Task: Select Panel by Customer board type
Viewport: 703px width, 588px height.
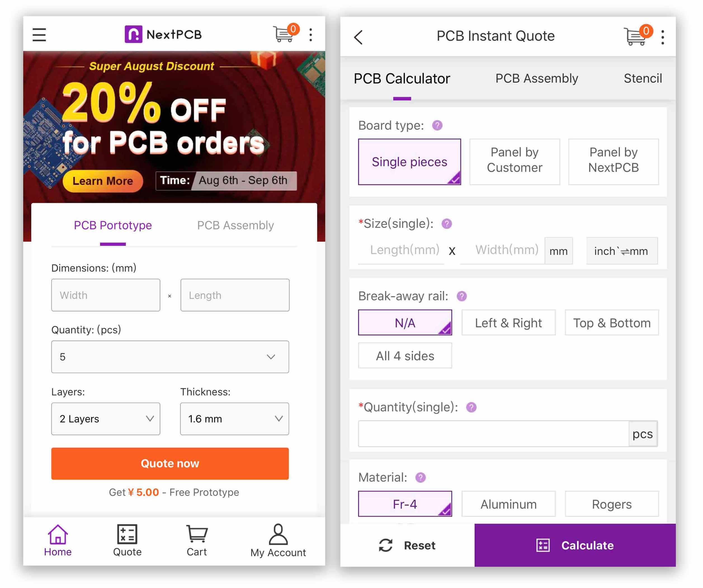Action: (x=515, y=162)
